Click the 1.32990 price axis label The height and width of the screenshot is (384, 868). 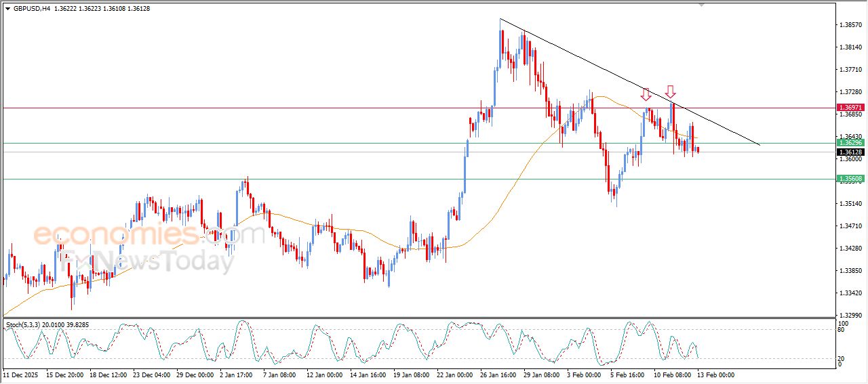(x=850, y=316)
